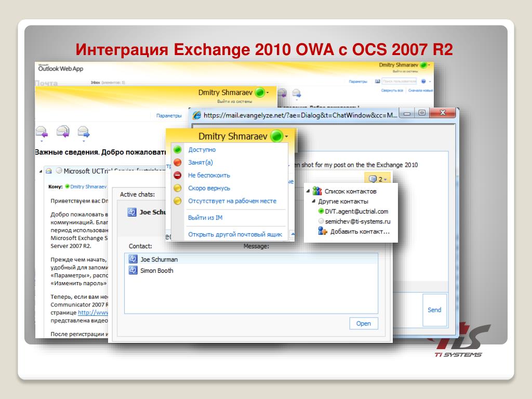
Task: Click the Add contact icon
Action: 323,231
